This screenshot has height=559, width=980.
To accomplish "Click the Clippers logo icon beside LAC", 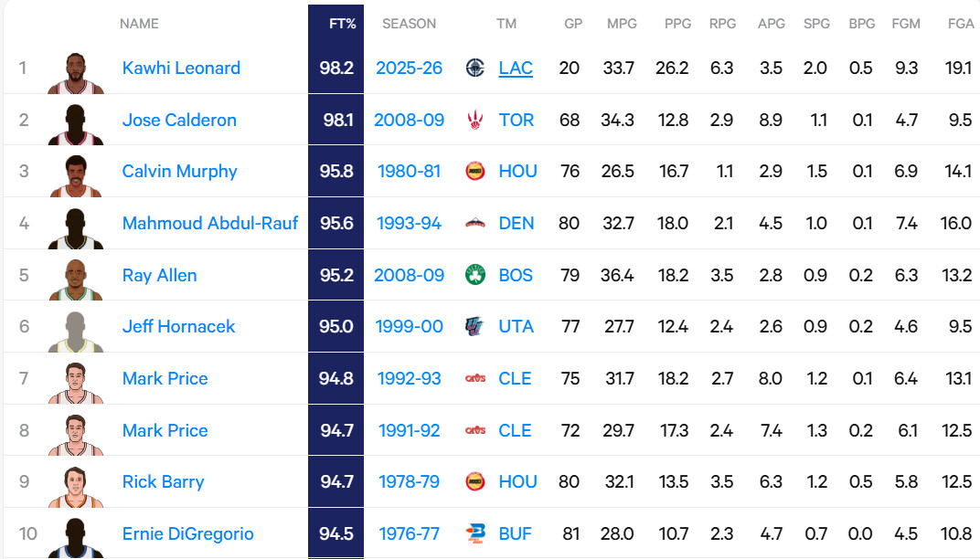I will tap(474, 68).
